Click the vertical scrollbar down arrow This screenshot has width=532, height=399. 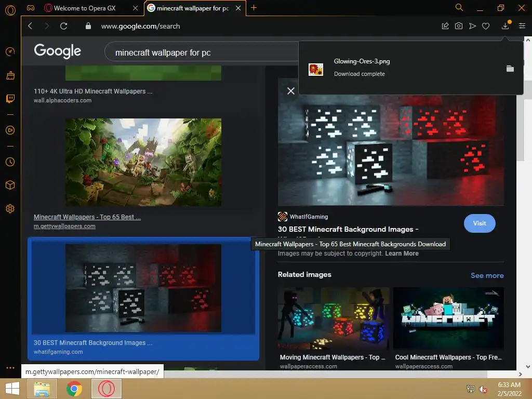pyautogui.click(x=528, y=366)
